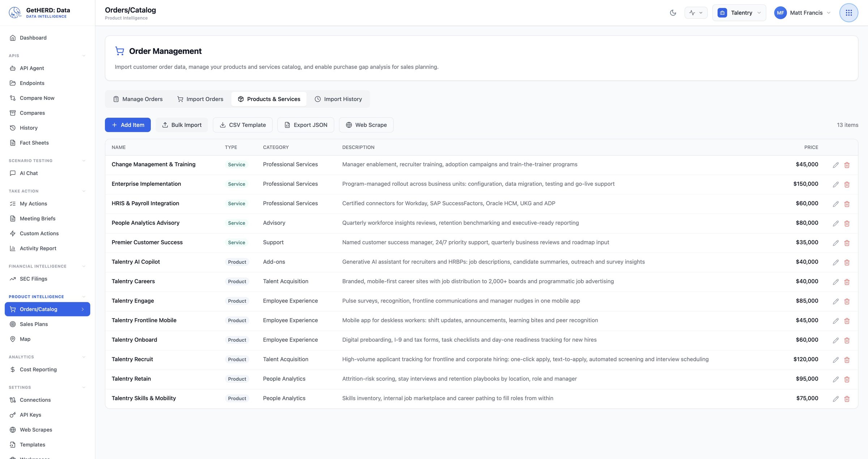
Task: Download the CSV Template
Action: click(243, 125)
